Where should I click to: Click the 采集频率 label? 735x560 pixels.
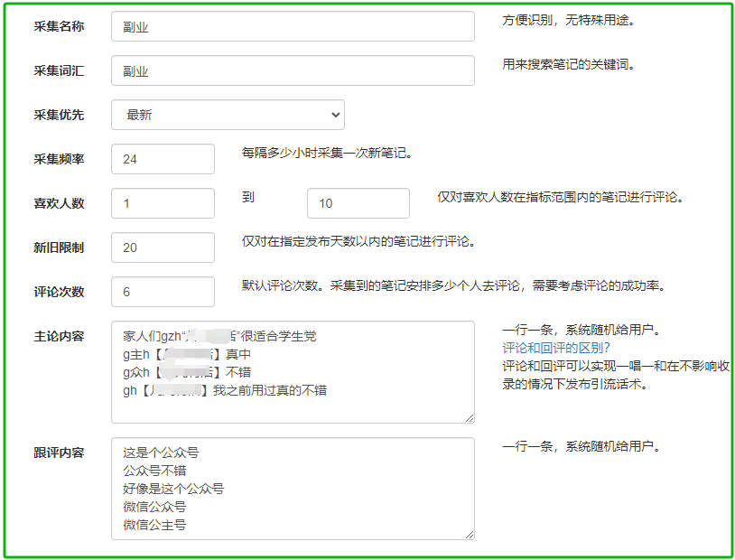tap(59, 159)
